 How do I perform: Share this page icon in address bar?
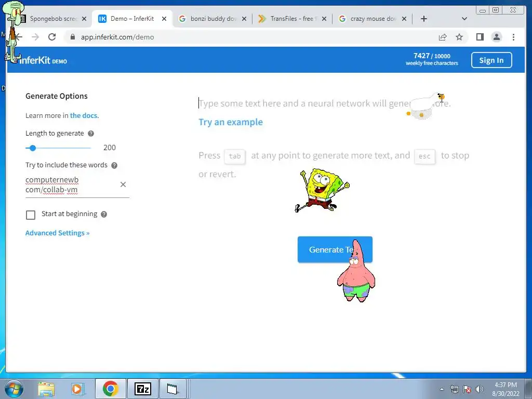click(x=443, y=37)
